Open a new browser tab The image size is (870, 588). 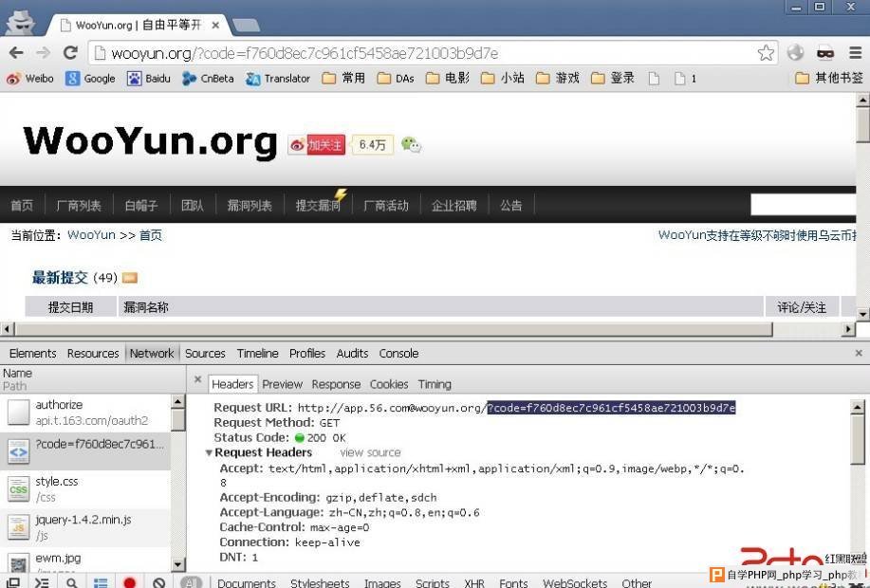(247, 25)
